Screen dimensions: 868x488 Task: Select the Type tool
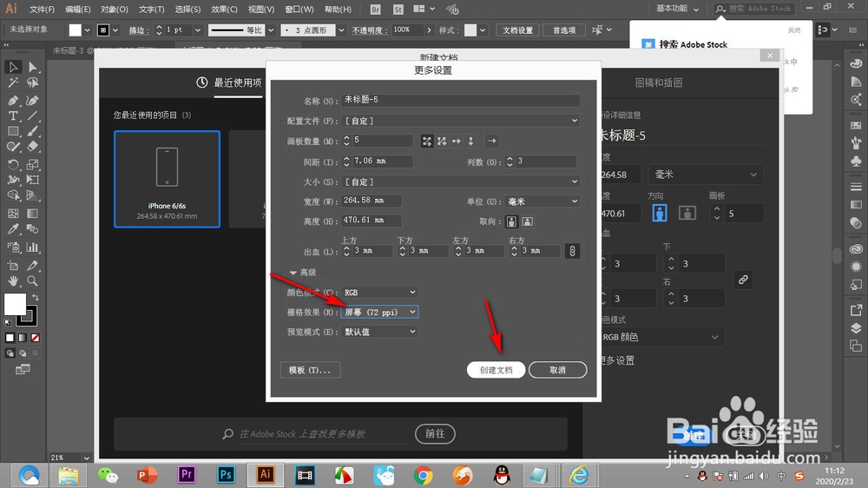point(13,115)
